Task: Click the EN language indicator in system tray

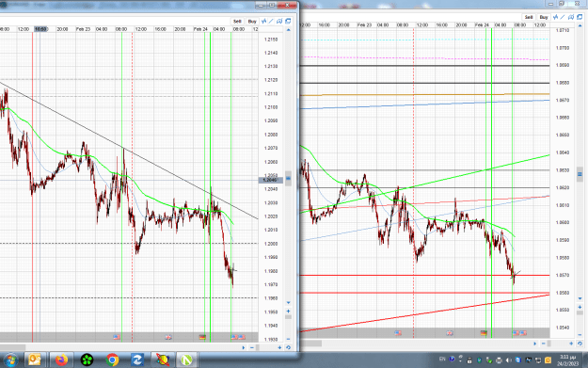Action: point(442,360)
